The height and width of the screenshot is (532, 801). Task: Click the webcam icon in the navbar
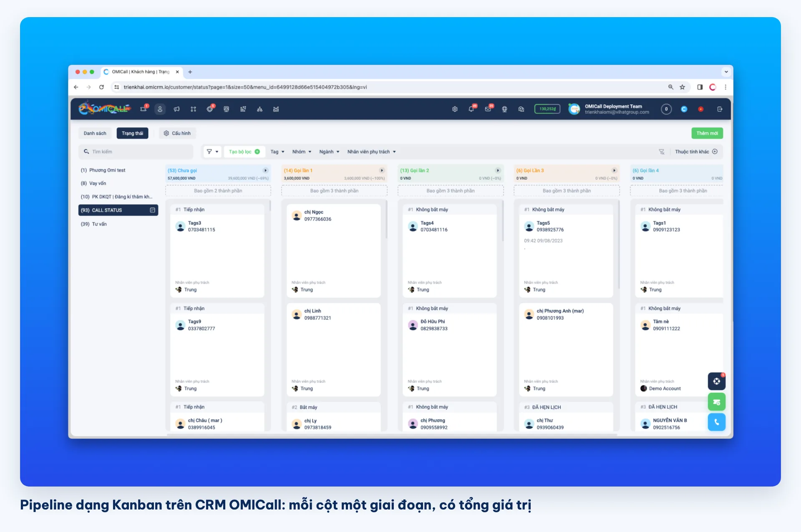(x=504, y=109)
